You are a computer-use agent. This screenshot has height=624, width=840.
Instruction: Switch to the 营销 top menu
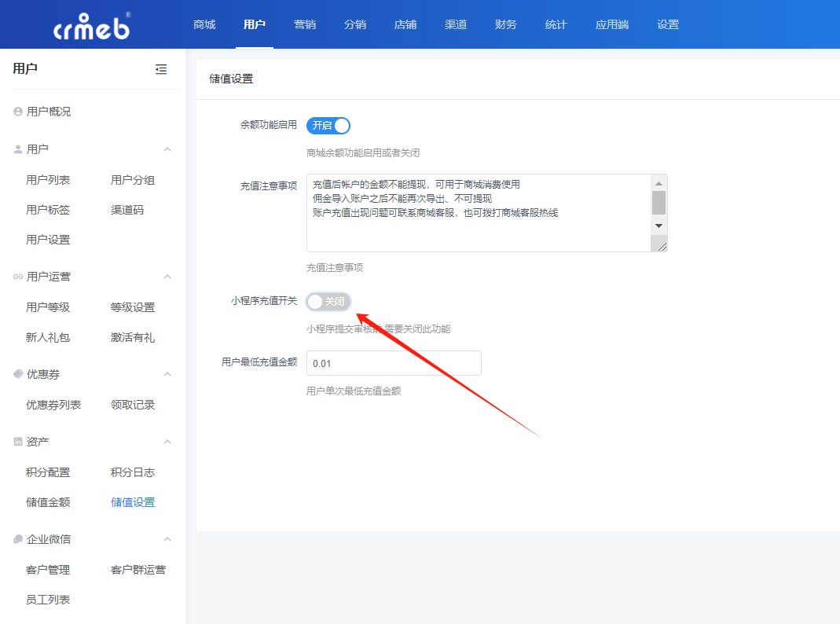[x=305, y=24]
